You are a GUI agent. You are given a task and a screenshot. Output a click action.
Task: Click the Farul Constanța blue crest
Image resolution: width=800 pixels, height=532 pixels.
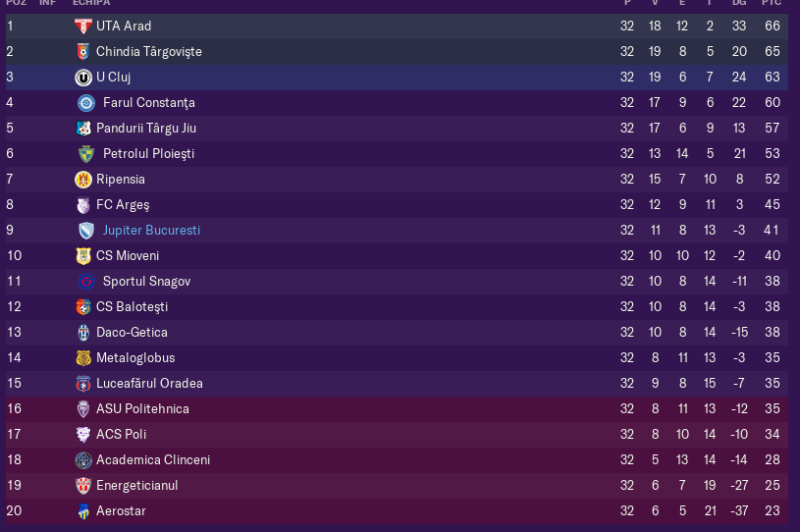coord(86,103)
